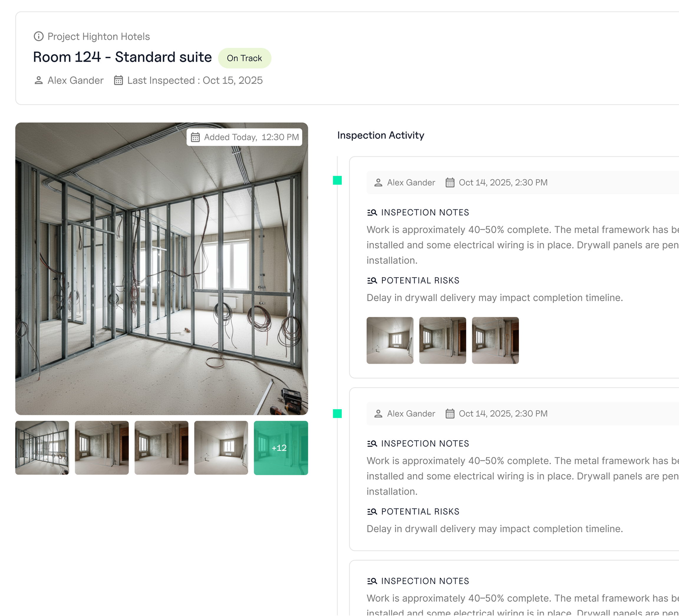The width and height of the screenshot is (679, 616).
Task: Click the first Inspection Notes search-list icon
Action: (372, 212)
